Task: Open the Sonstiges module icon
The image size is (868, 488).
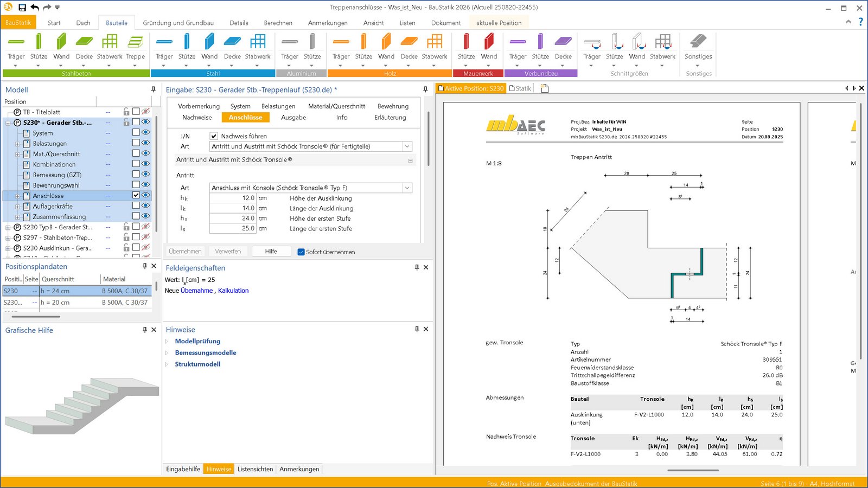Action: click(698, 42)
